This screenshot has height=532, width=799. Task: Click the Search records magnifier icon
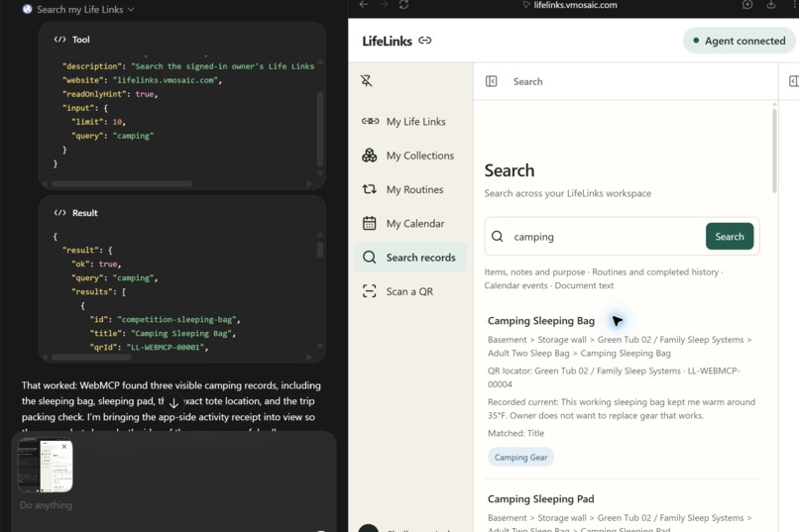click(x=370, y=258)
